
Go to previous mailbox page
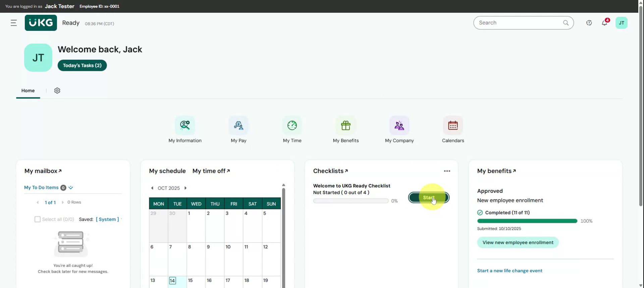point(38,202)
